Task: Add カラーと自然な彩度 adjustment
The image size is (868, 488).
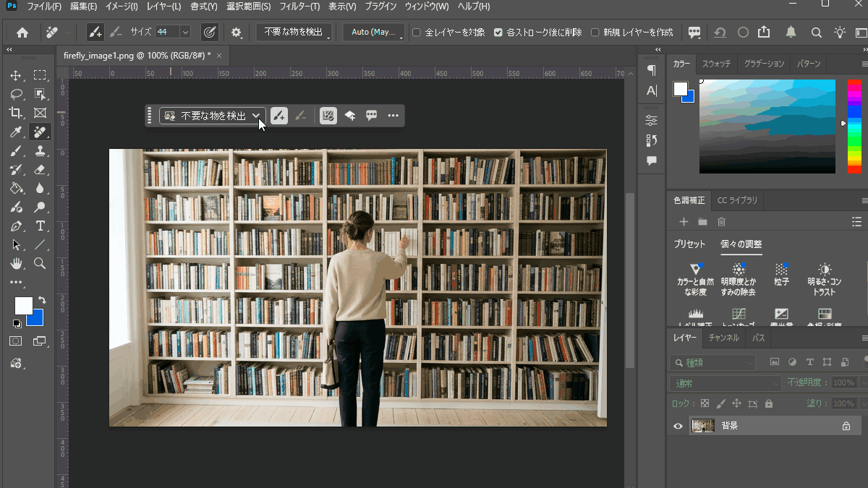Action: pos(695,279)
